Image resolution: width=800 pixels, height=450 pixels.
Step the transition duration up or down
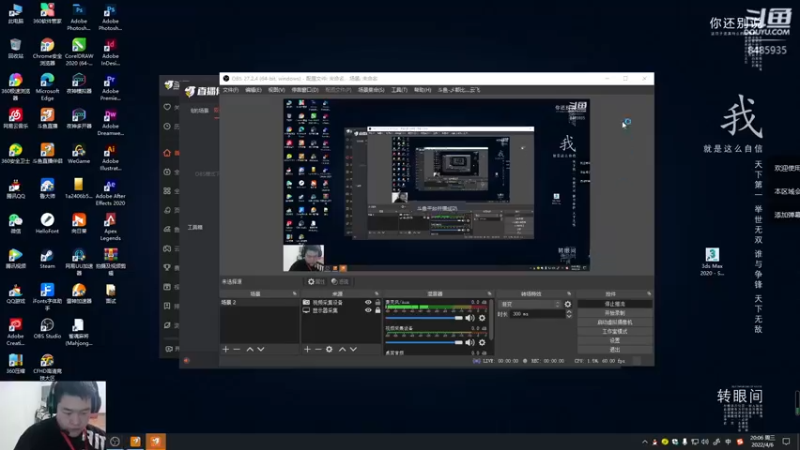pos(569,314)
